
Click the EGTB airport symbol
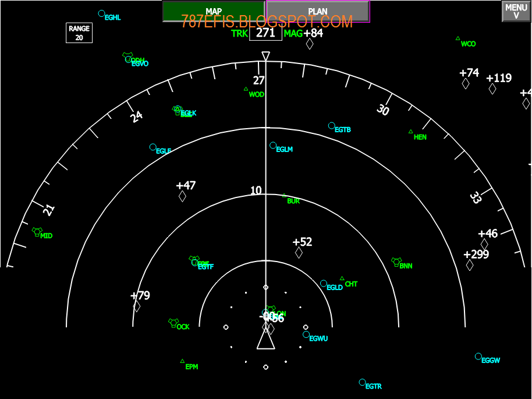[x=331, y=125]
